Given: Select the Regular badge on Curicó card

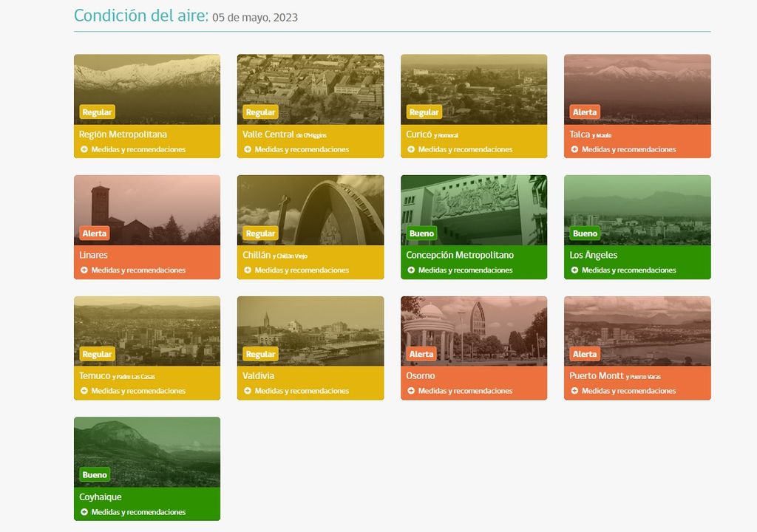Looking at the screenshot, I should [x=424, y=112].
